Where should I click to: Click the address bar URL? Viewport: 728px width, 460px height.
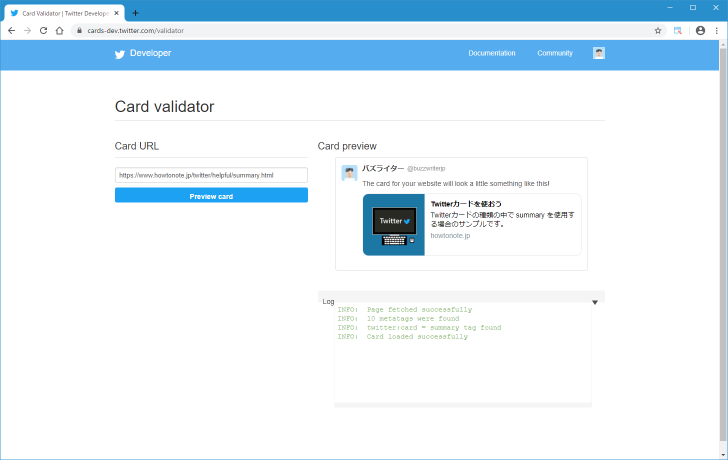point(136,31)
